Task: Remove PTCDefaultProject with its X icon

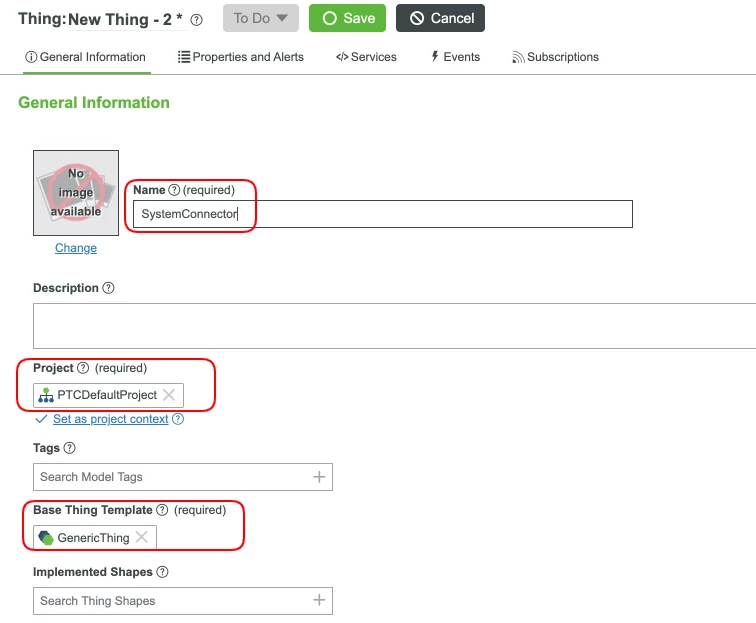Action: (169, 395)
